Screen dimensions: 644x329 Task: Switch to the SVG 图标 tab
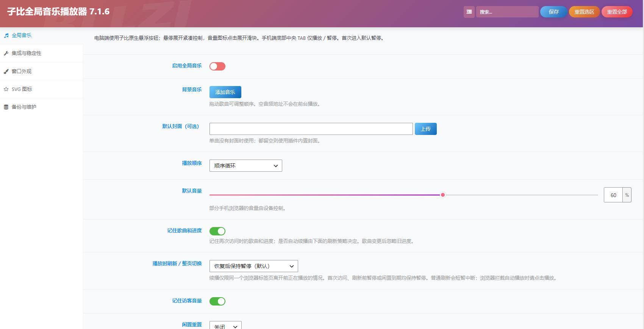(x=41, y=89)
